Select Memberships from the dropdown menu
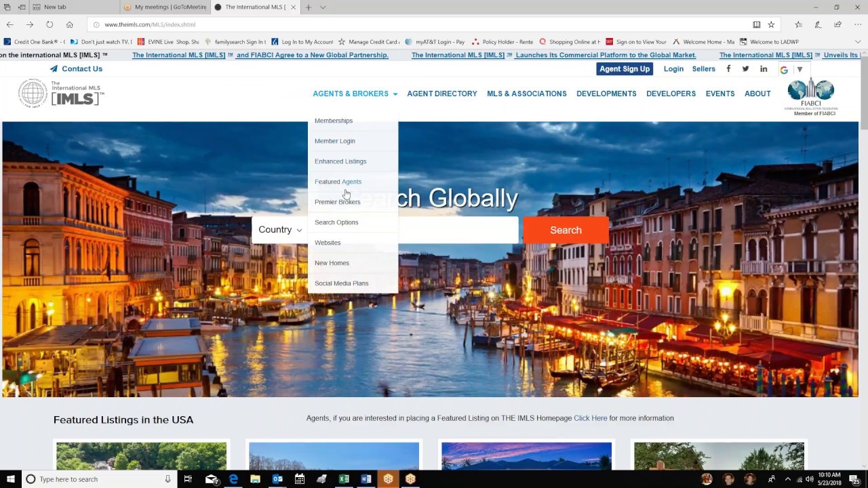 point(334,121)
